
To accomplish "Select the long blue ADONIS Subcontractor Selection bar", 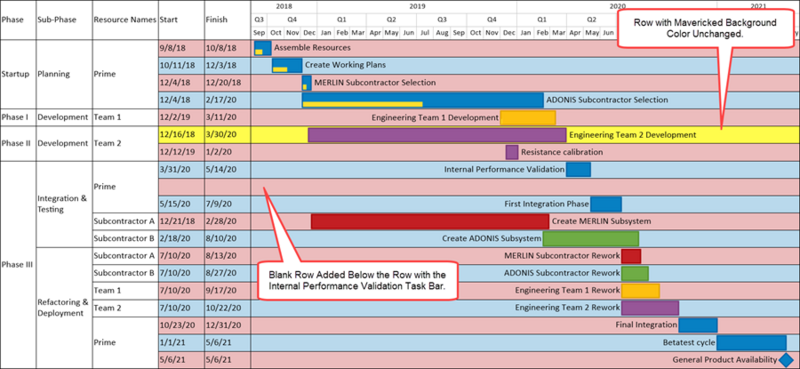I will click(x=422, y=100).
